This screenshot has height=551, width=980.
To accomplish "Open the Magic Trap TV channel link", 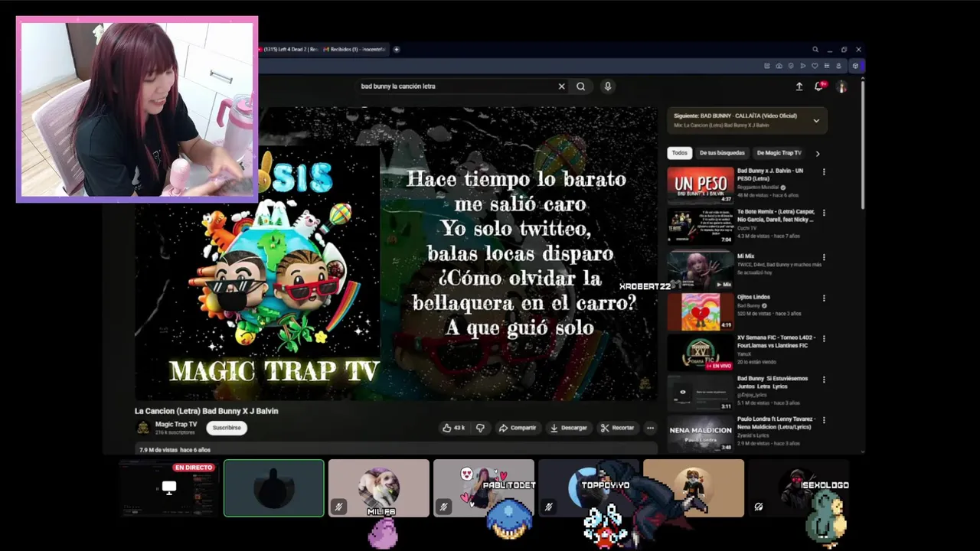I will (x=176, y=424).
